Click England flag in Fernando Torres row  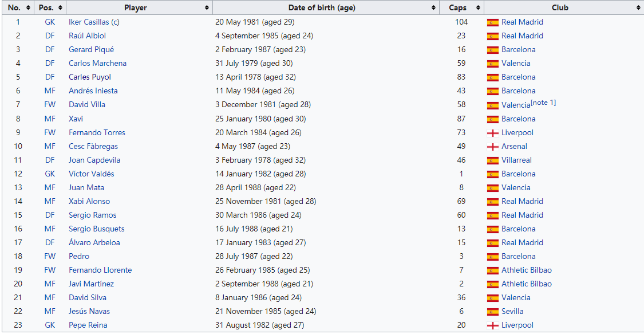(492, 133)
